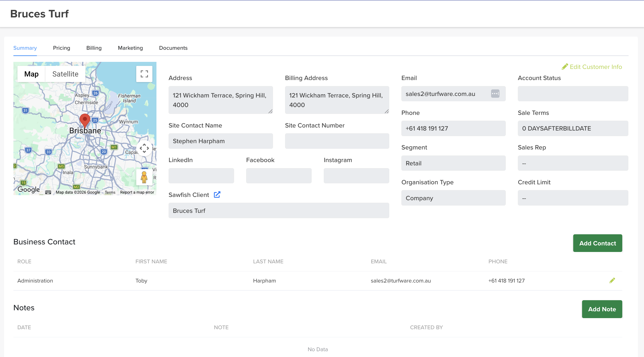Click the DATE column header in Notes
Screen dimensions: 644x357
24,327
